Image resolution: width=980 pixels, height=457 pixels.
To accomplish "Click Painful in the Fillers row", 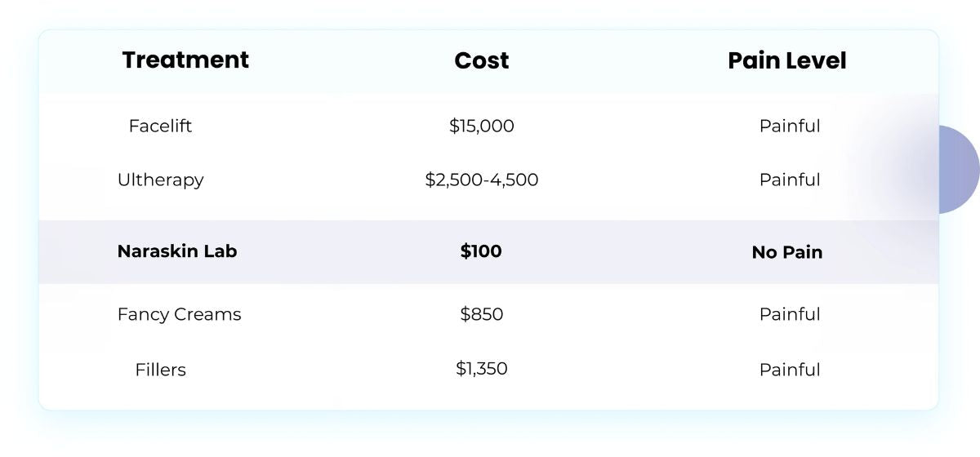I will click(x=789, y=370).
